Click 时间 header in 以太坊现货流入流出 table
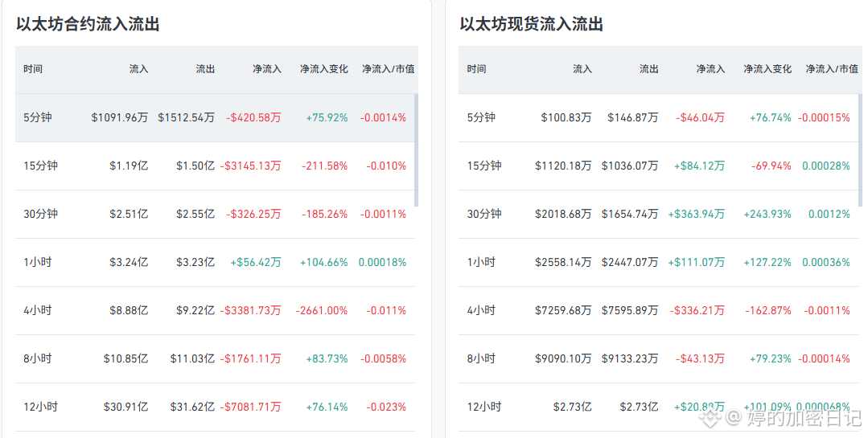Viewport: 868px width, 438px height. [x=476, y=69]
